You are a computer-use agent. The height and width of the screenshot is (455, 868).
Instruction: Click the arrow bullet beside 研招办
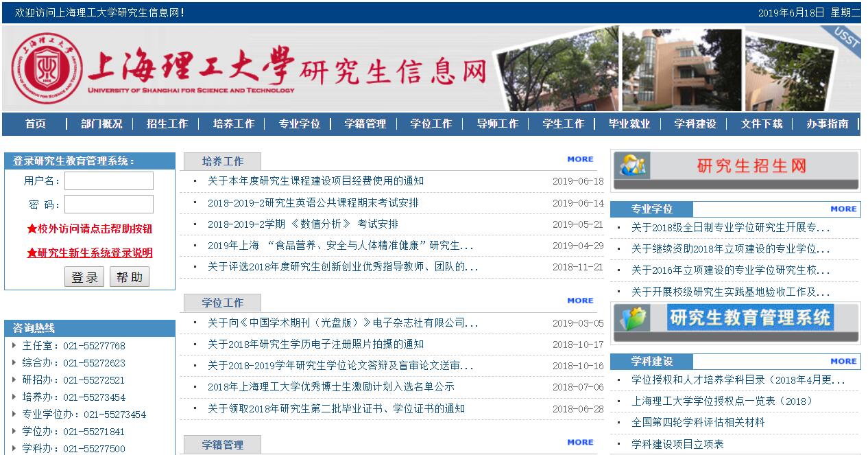click(x=14, y=380)
